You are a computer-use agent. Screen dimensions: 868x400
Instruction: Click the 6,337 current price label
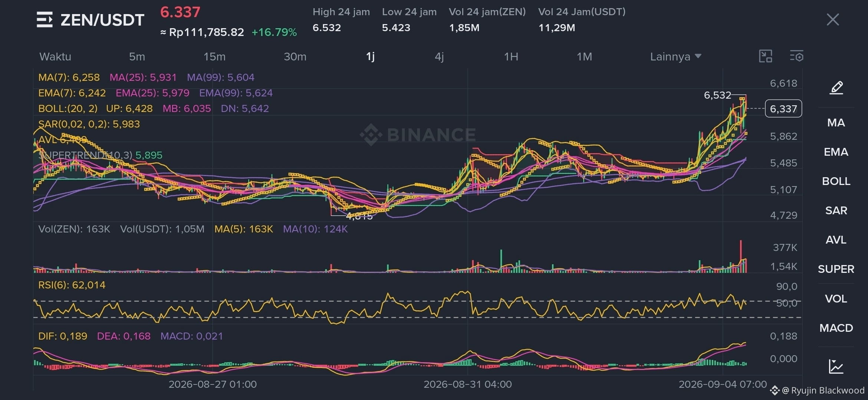coord(783,109)
